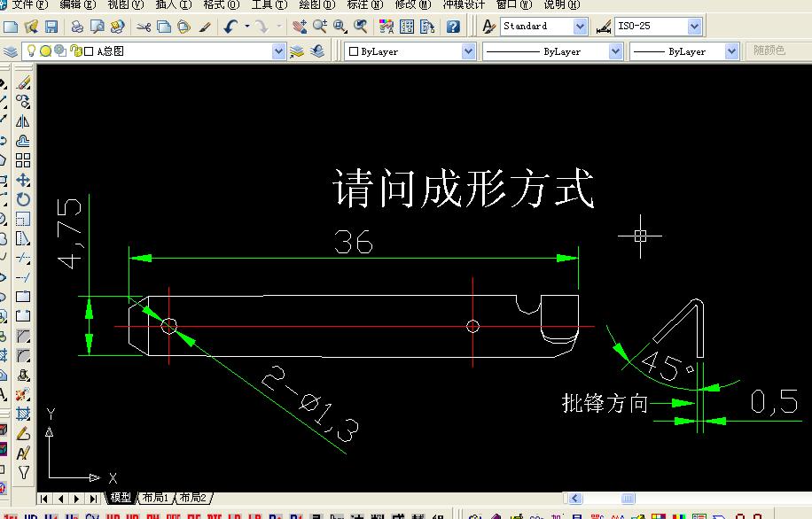Viewport: 812px width, 519px height.
Task: Toggle freeze/thaw sun icon for A总图 layer
Action: (45, 50)
